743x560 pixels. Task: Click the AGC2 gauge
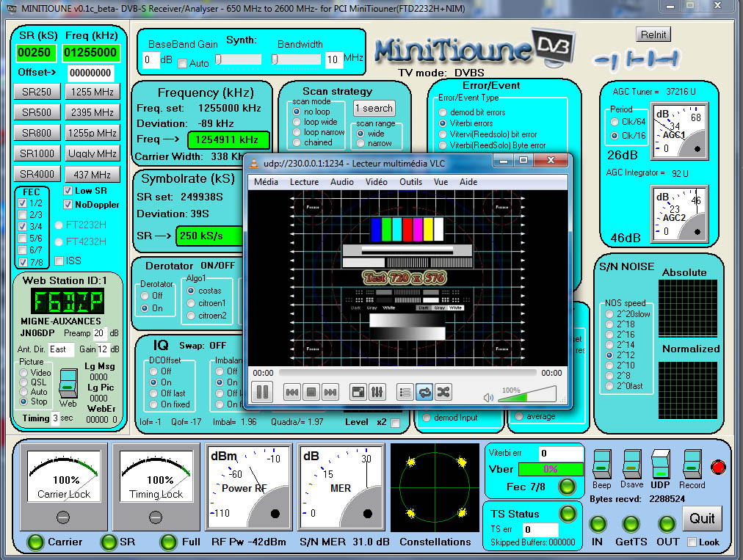[x=679, y=214]
